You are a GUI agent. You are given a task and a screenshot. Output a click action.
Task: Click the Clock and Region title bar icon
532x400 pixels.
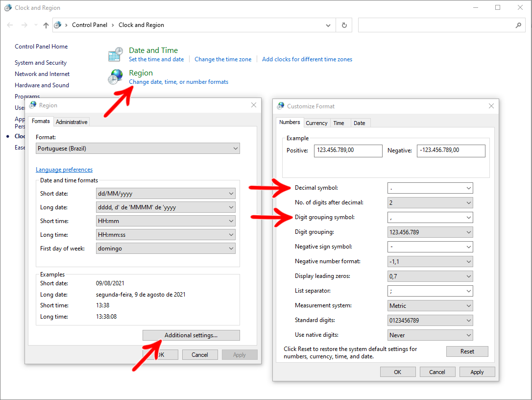(x=8, y=7)
